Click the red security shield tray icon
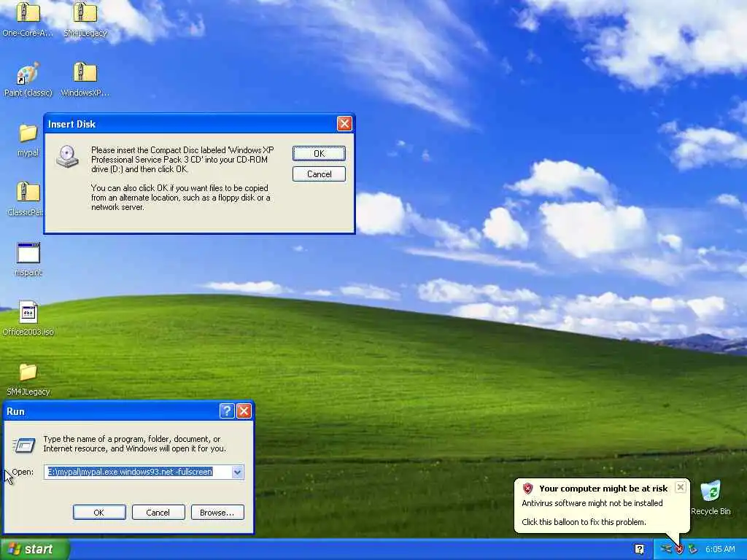 pos(679,549)
